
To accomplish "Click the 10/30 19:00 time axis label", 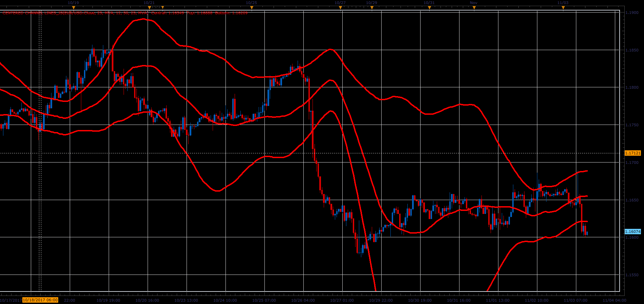I will point(420,300).
